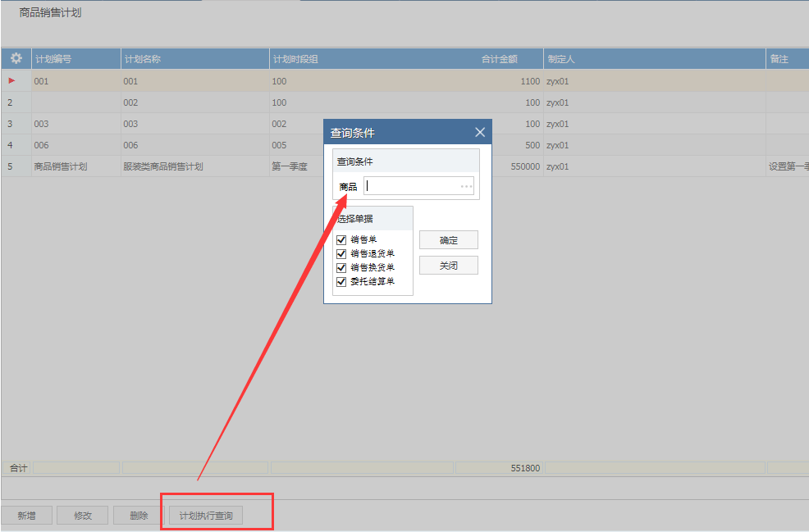Open product picker ellipsis in 商品 field
The image size is (809, 532).
tap(466, 186)
